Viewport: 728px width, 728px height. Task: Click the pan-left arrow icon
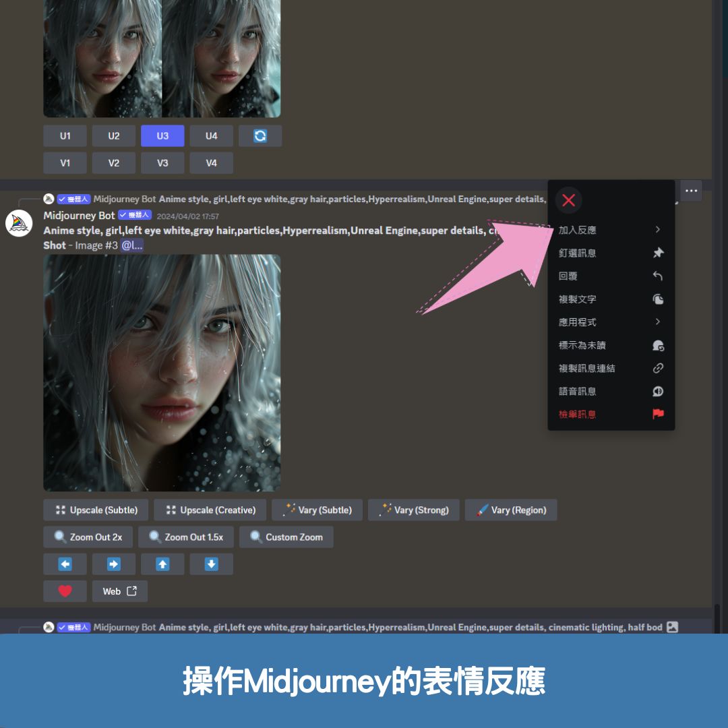click(65, 564)
